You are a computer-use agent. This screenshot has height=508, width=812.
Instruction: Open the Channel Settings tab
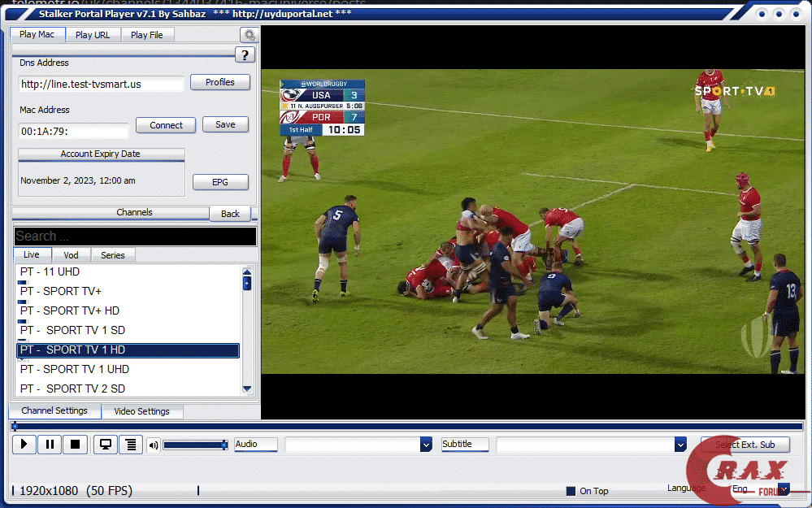tap(54, 410)
